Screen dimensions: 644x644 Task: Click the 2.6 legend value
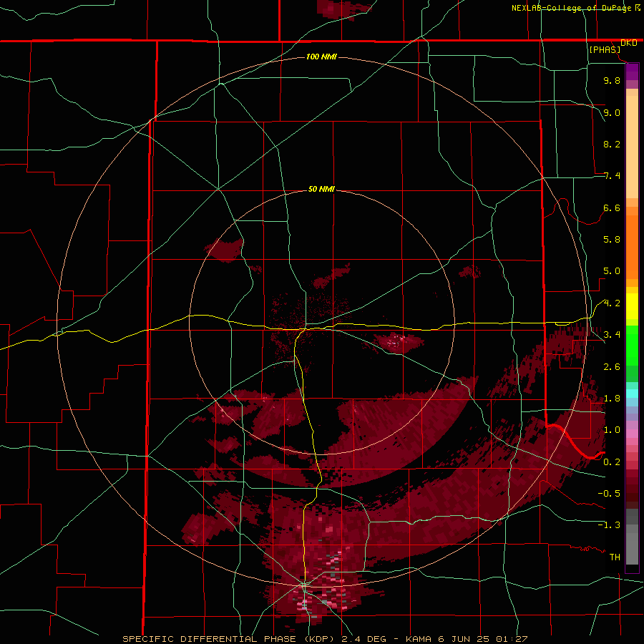pos(612,367)
